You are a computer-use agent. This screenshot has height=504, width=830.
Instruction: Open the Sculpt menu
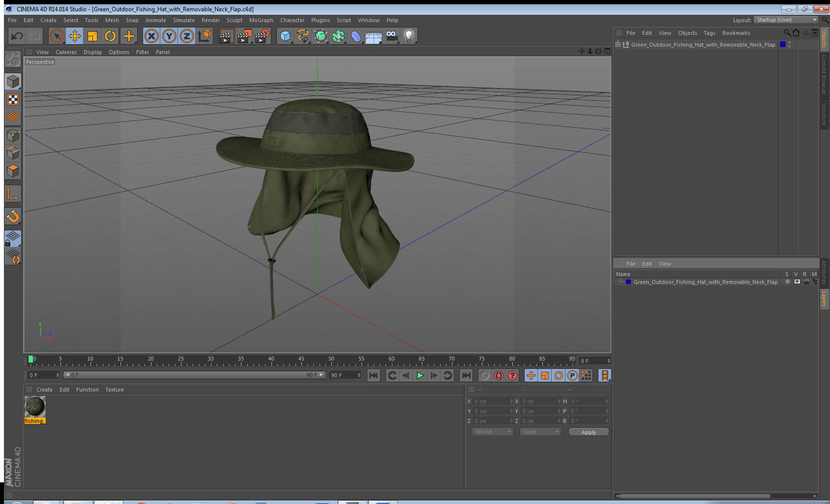pos(234,20)
